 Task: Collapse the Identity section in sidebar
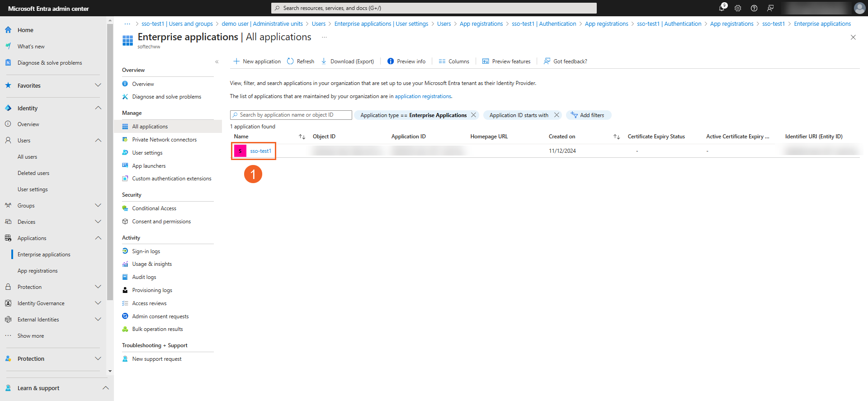pyautogui.click(x=98, y=108)
